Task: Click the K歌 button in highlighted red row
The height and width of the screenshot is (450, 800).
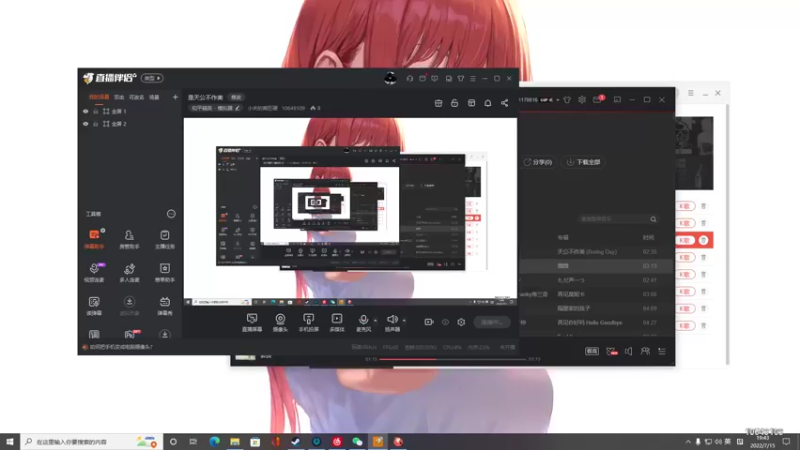Action: (x=685, y=240)
